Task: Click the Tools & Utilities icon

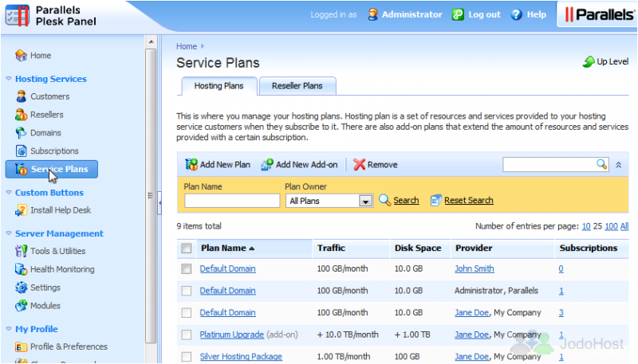Action: tap(21, 251)
